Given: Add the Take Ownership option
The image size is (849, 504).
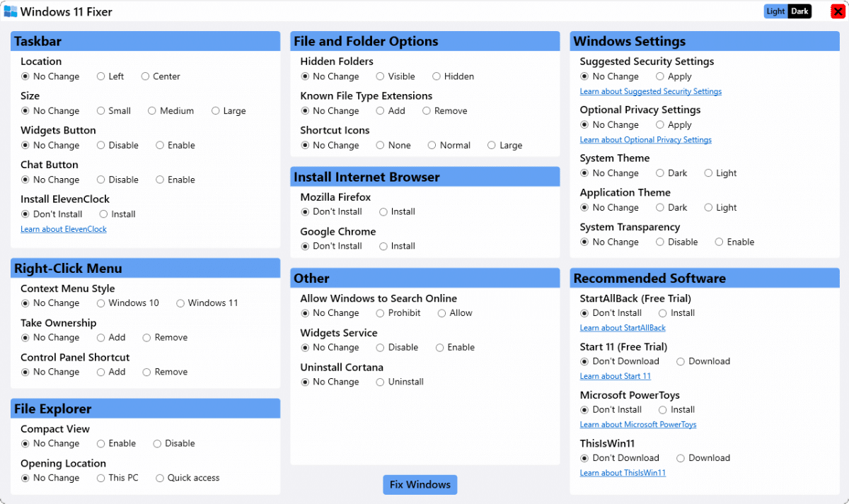Looking at the screenshot, I should (102, 337).
